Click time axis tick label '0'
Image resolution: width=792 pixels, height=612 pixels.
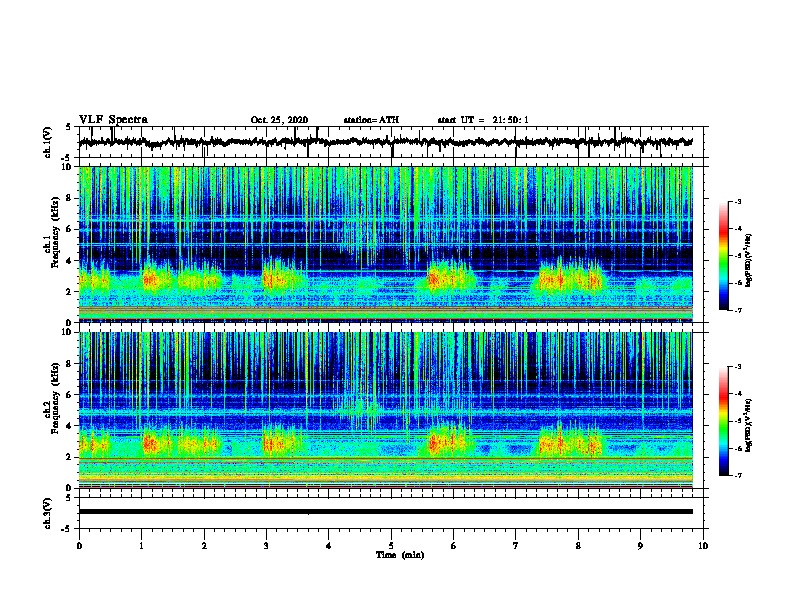(x=79, y=546)
